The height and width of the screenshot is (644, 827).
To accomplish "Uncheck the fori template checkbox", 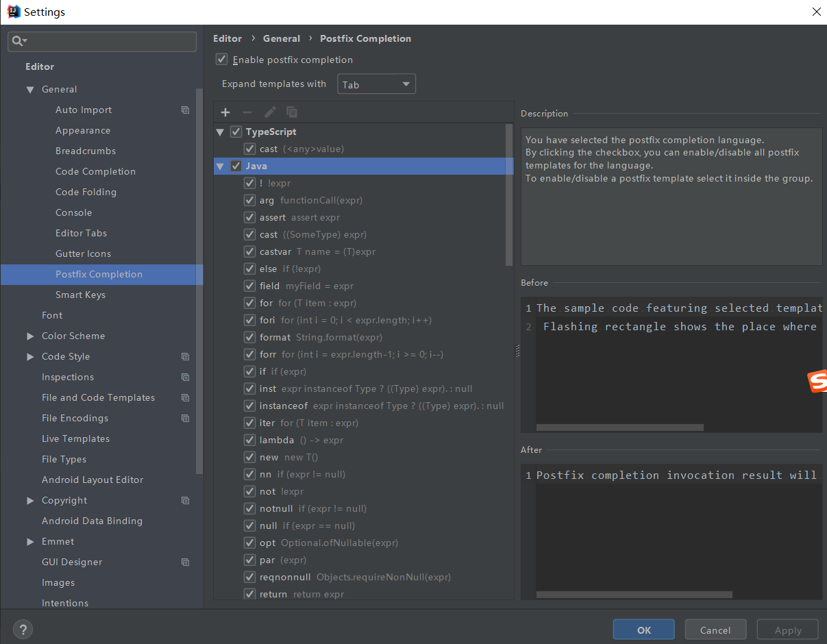I will 249,320.
